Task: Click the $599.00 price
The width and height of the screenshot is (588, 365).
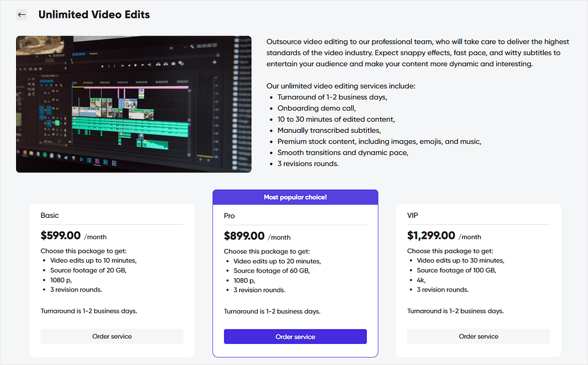Action: tap(60, 236)
